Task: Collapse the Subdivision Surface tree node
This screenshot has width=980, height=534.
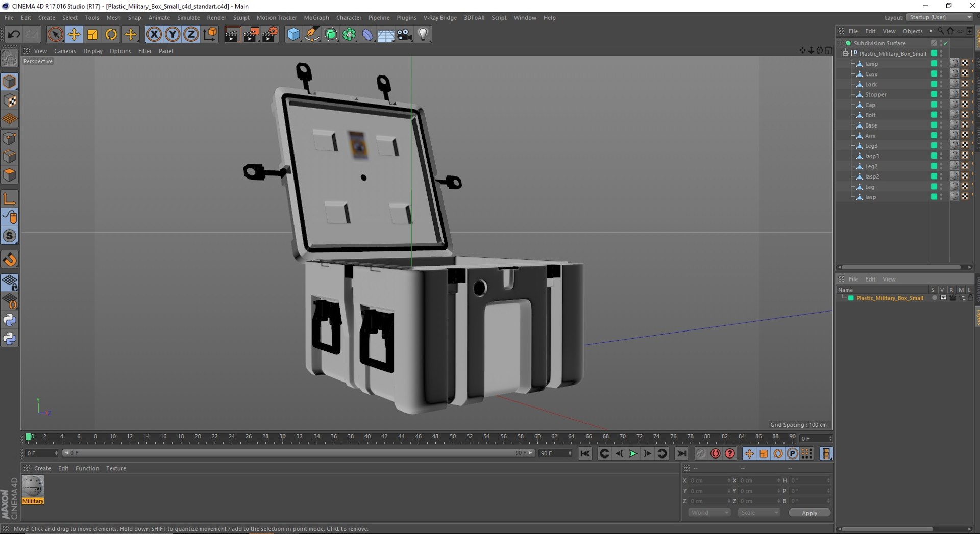Action: coord(840,43)
